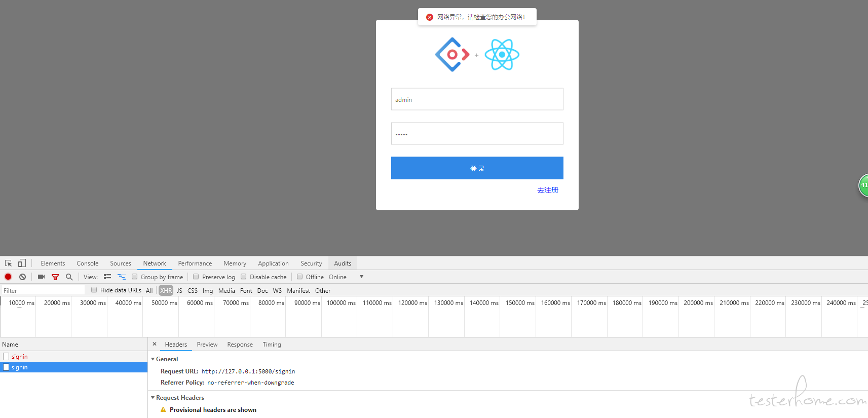The width and height of the screenshot is (868, 418).
Task: Click the React atom logo
Action: pyautogui.click(x=502, y=54)
